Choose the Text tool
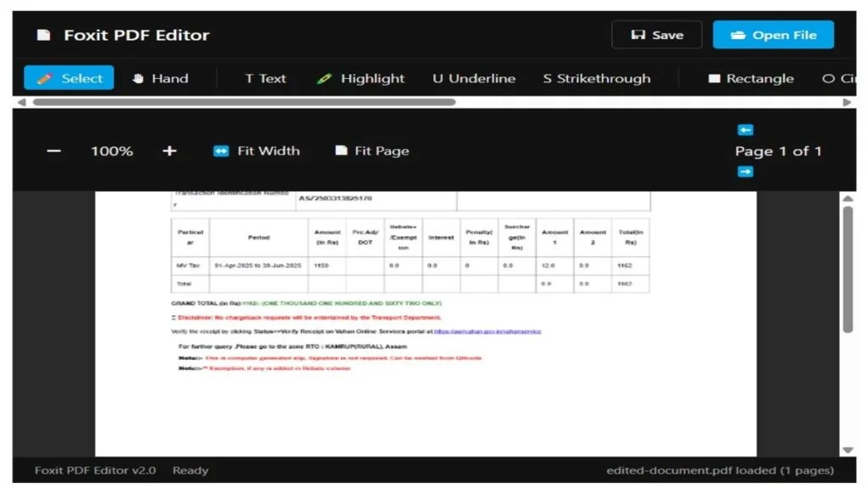 coord(265,78)
